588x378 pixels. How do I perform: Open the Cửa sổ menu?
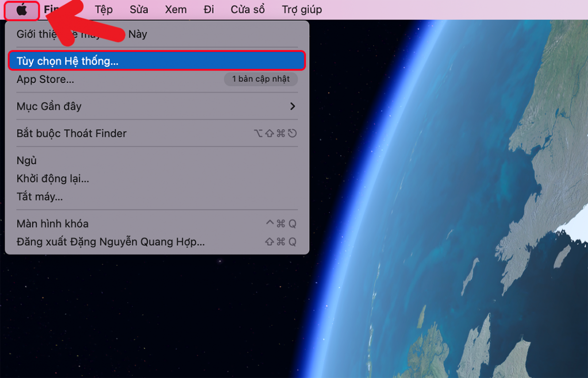point(248,10)
